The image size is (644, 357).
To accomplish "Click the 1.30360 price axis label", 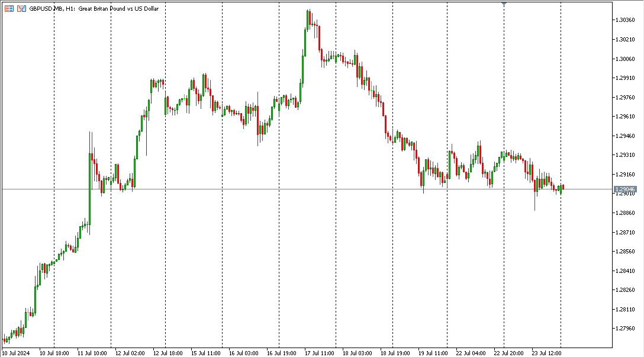I will click(x=624, y=20).
